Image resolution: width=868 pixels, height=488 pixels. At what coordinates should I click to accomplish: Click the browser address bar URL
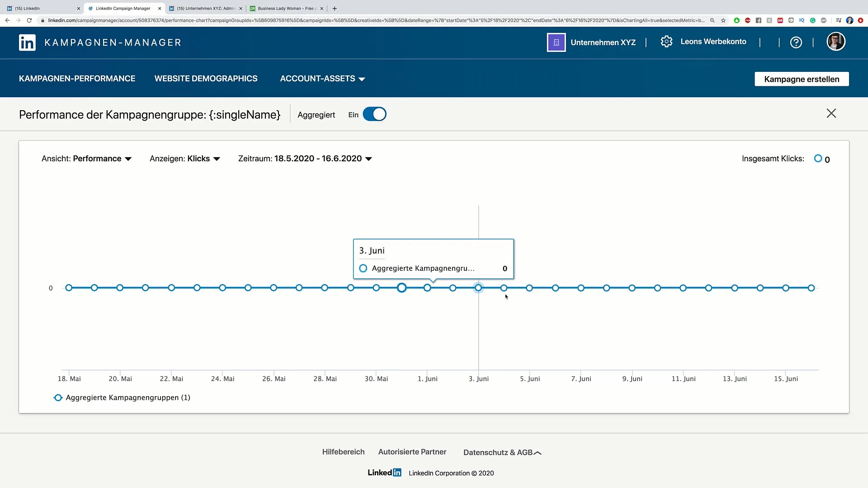375,20
